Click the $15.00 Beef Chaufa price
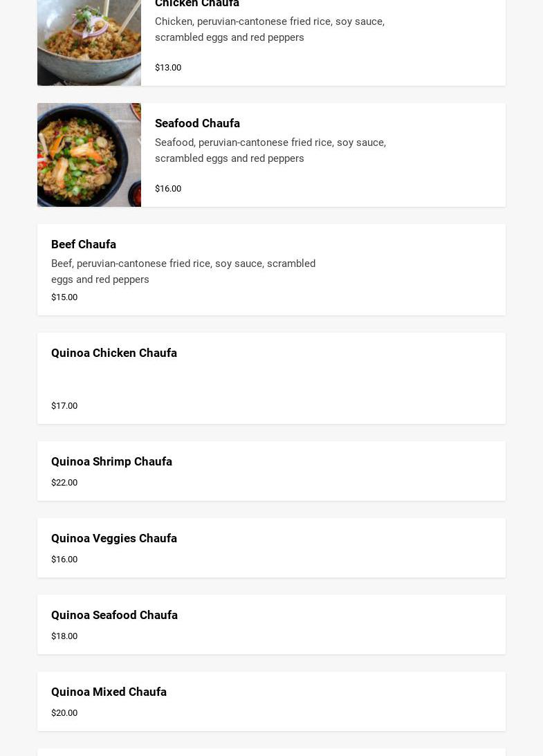Image resolution: width=543 pixels, height=756 pixels. 64,297
